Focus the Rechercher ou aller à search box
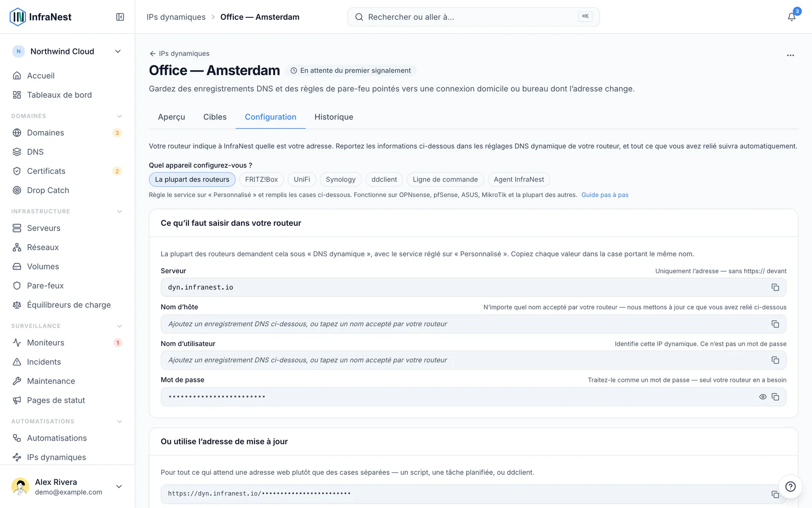 (473, 17)
